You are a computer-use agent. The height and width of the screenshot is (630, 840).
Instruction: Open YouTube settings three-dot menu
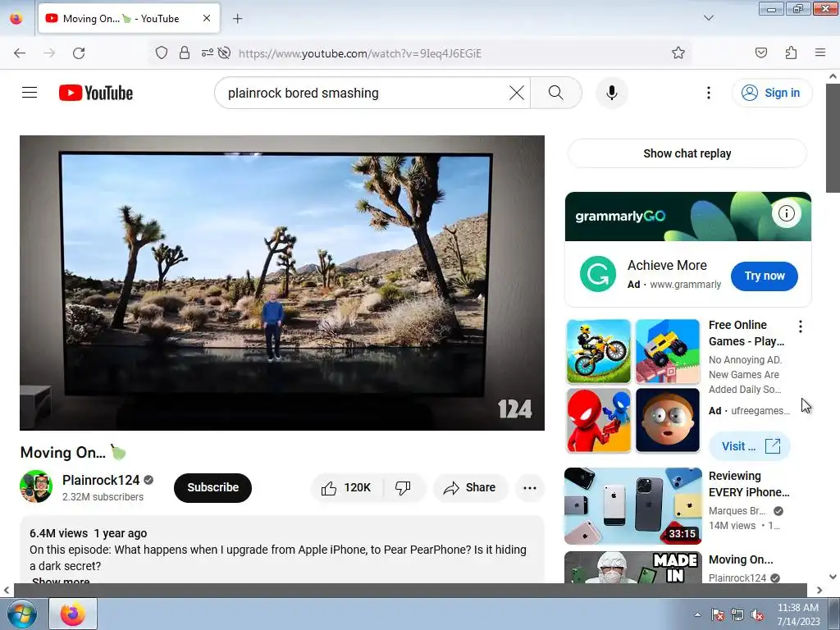pos(708,93)
